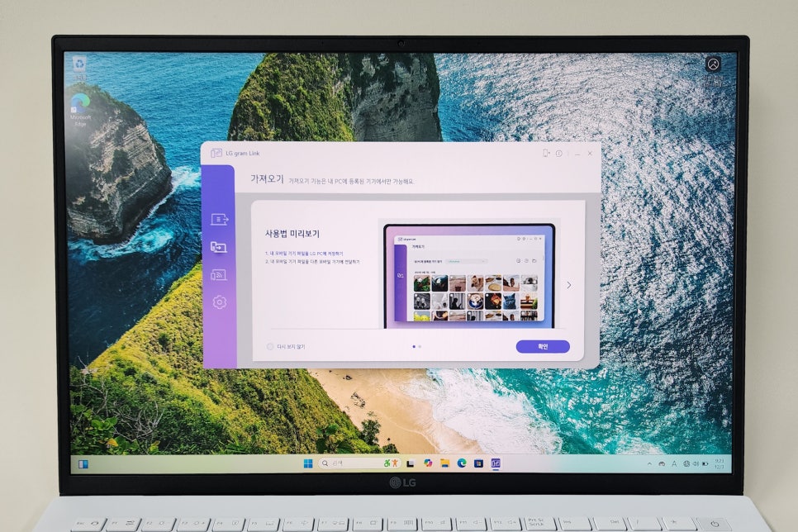Select the second slide page dot
Screen dimensions: 798x532
420,347
